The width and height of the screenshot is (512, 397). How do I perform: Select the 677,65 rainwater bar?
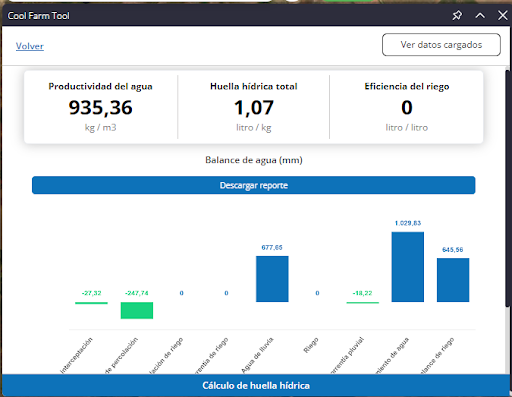pyautogui.click(x=272, y=279)
